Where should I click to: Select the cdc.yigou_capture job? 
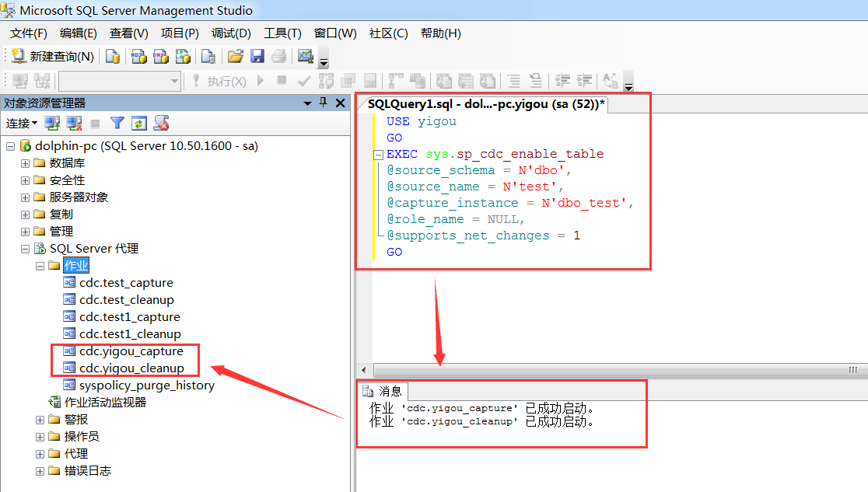[131, 351]
